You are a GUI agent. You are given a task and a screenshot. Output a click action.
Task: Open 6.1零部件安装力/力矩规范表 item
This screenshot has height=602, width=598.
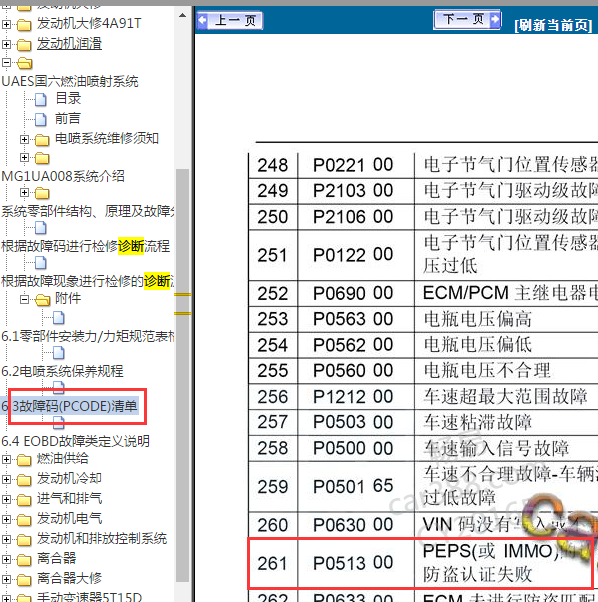pyautogui.click(x=88, y=336)
